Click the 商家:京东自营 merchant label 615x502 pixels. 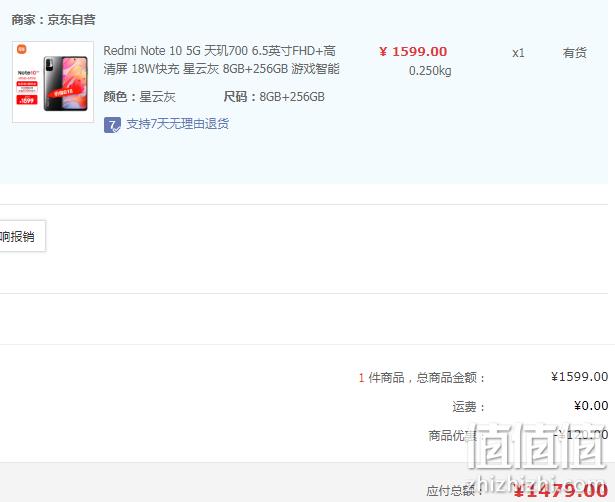(53, 20)
